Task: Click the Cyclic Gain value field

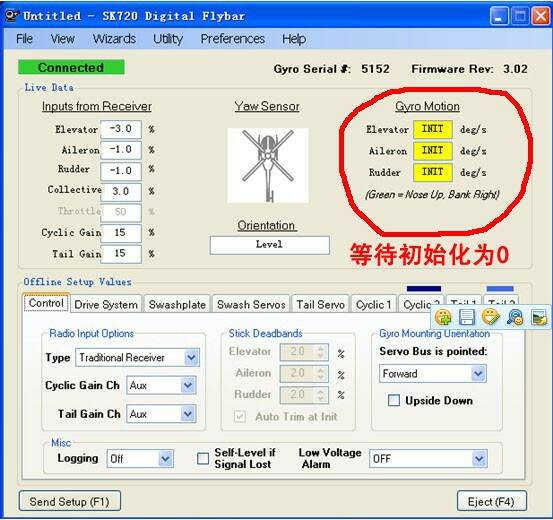Action: 121,233
